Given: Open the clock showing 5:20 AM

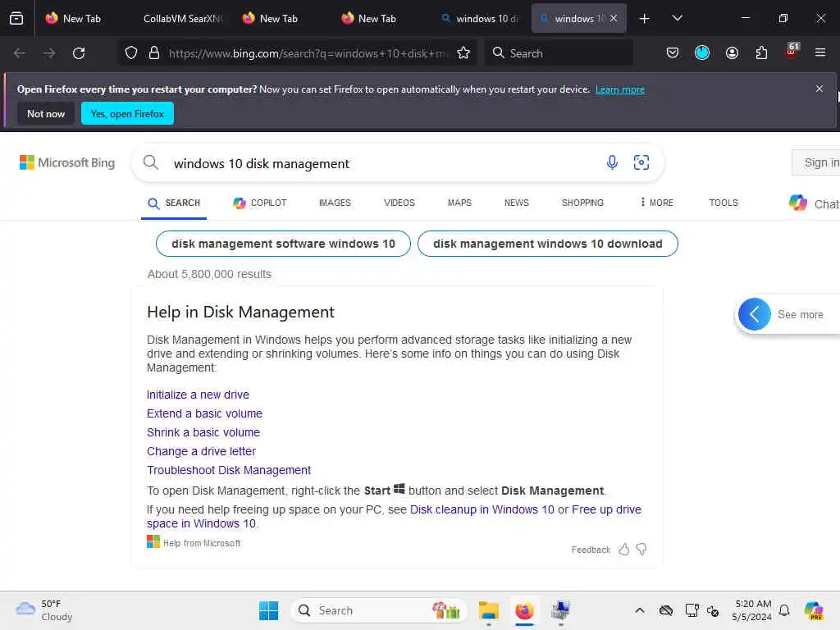Looking at the screenshot, I should pos(752,610).
